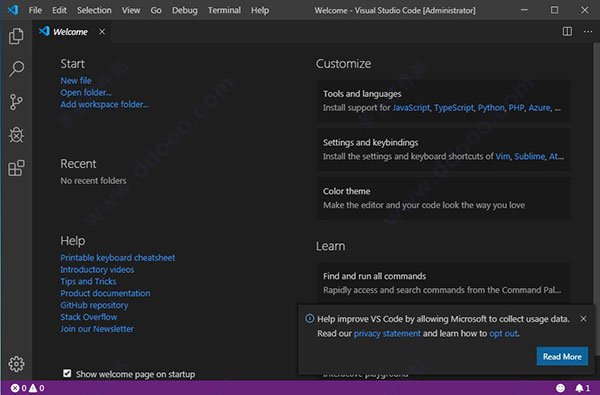Click the Read More button
Viewport: 600px width, 395px height.
(x=562, y=356)
